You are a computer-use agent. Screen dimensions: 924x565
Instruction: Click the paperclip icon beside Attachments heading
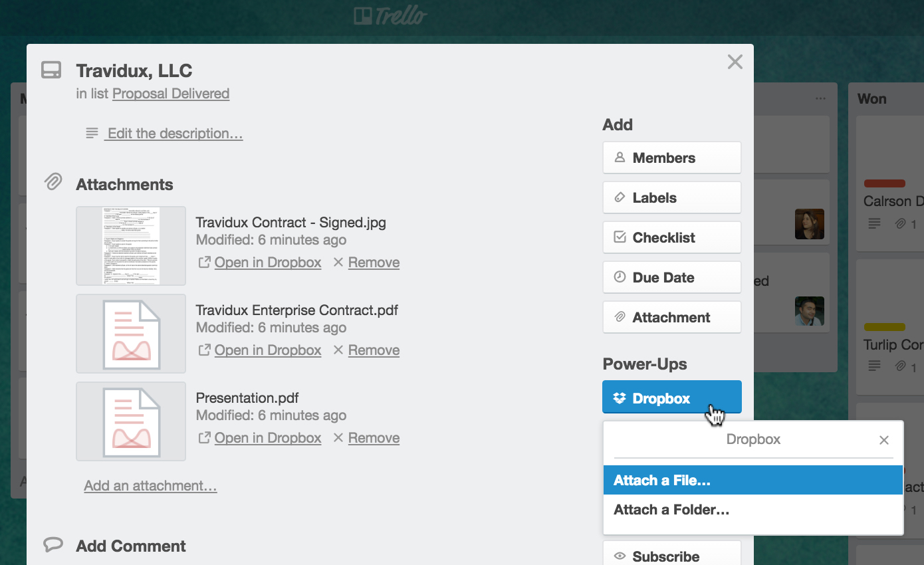pyautogui.click(x=53, y=181)
